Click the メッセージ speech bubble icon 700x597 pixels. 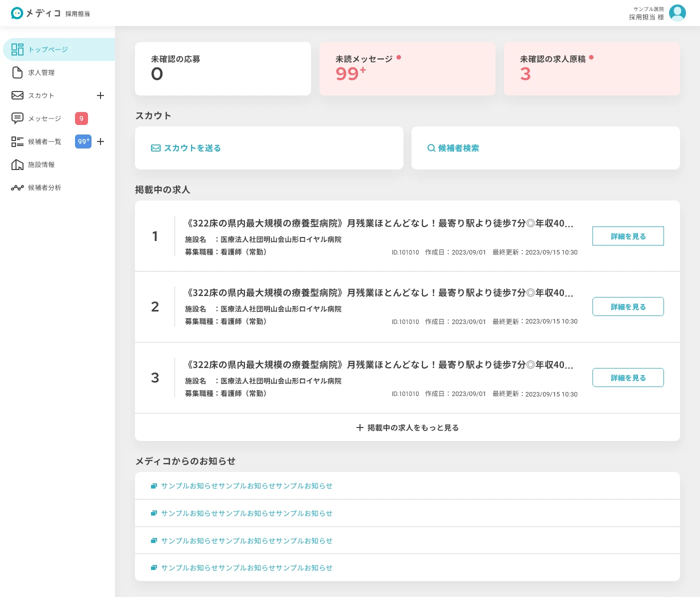pos(17,118)
